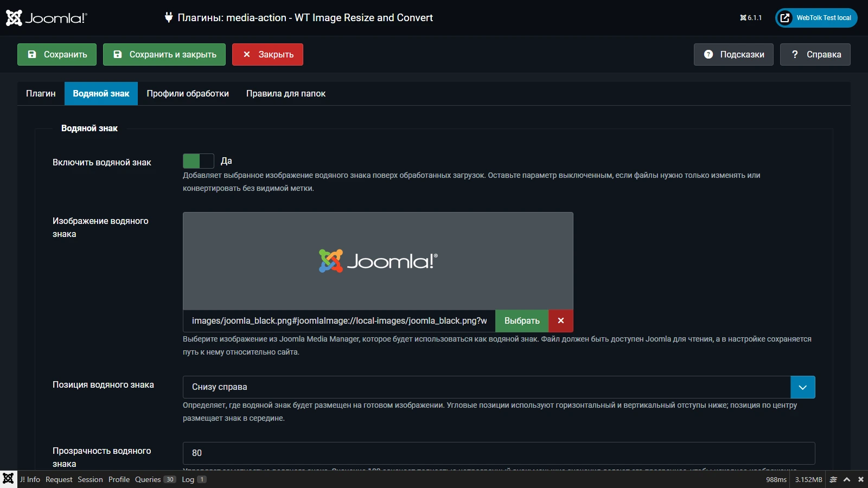Image resolution: width=868 pixels, height=488 pixels.
Task: Click the Joomla icon in debug bar
Action: [8, 479]
